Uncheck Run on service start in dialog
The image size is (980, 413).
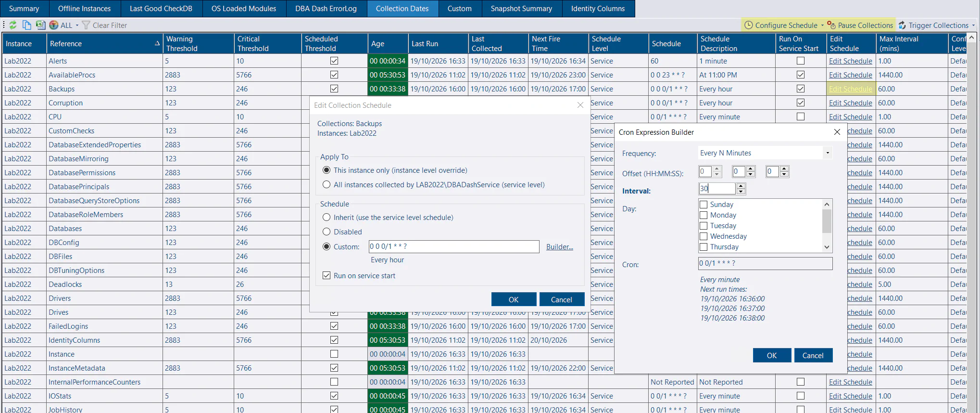(x=327, y=275)
